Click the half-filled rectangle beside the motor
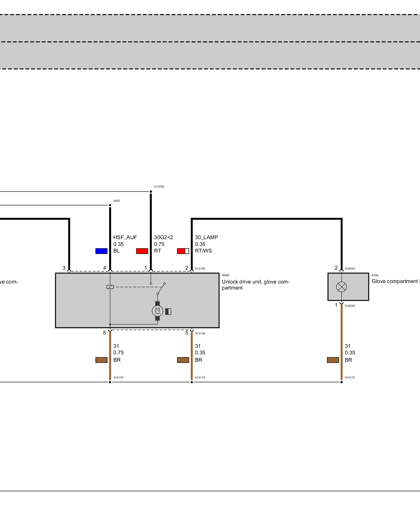The image size is (420, 525). 168,311
